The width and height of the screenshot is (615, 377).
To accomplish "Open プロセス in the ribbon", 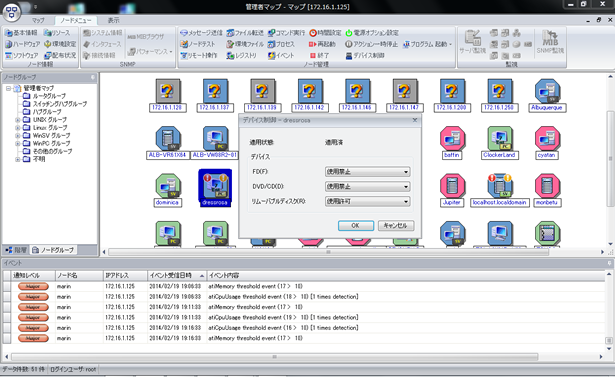I will pyautogui.click(x=281, y=44).
